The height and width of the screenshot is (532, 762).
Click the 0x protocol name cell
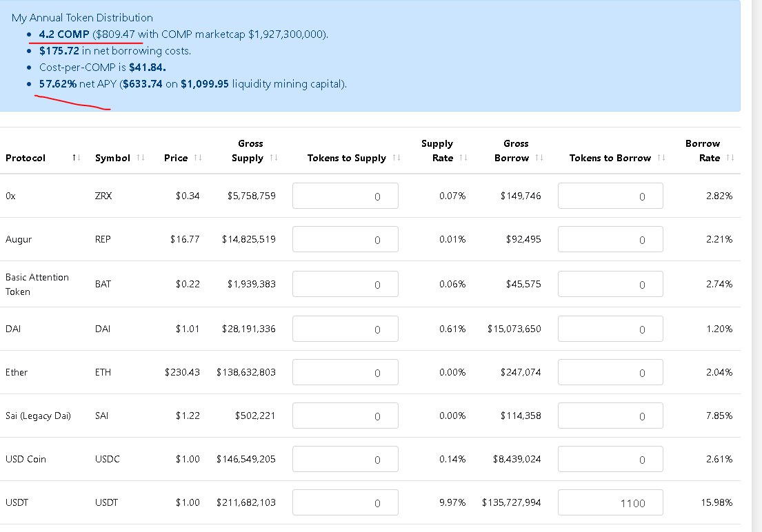pos(11,196)
